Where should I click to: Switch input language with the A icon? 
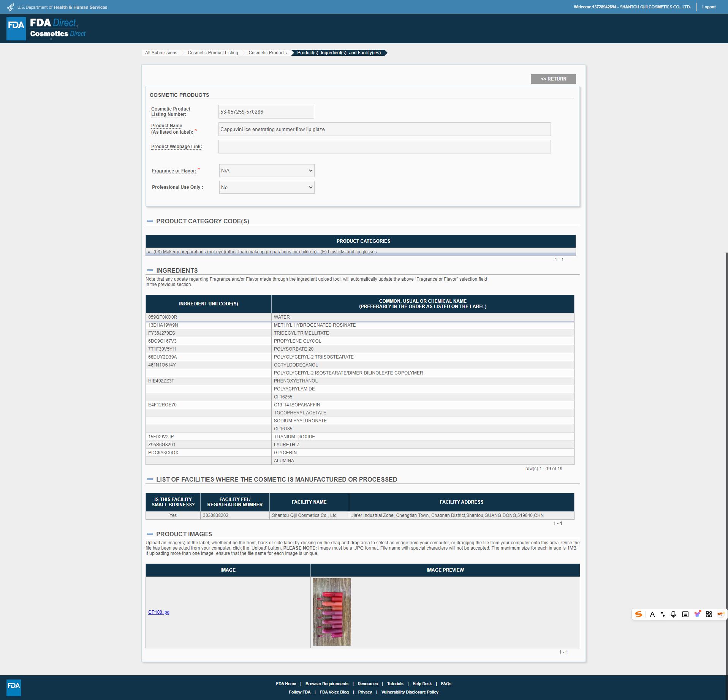point(652,614)
